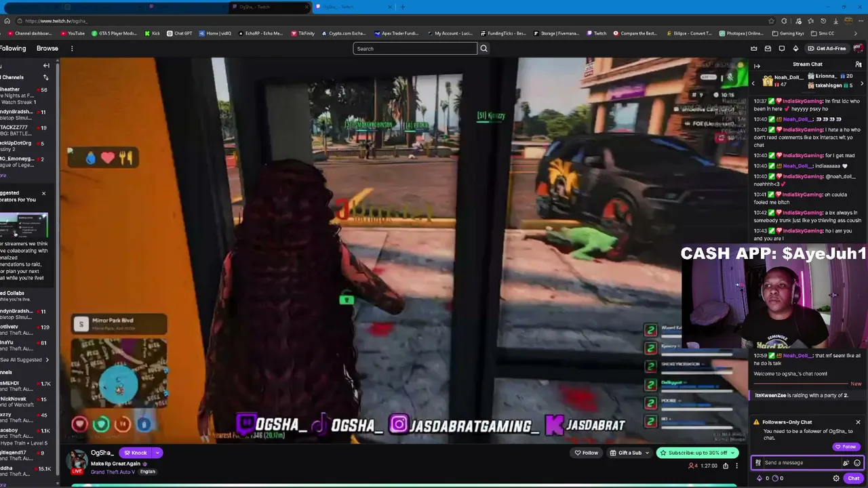The height and width of the screenshot is (488, 868).
Task: Expand the Gift a Sub dropdown
Action: (x=646, y=453)
